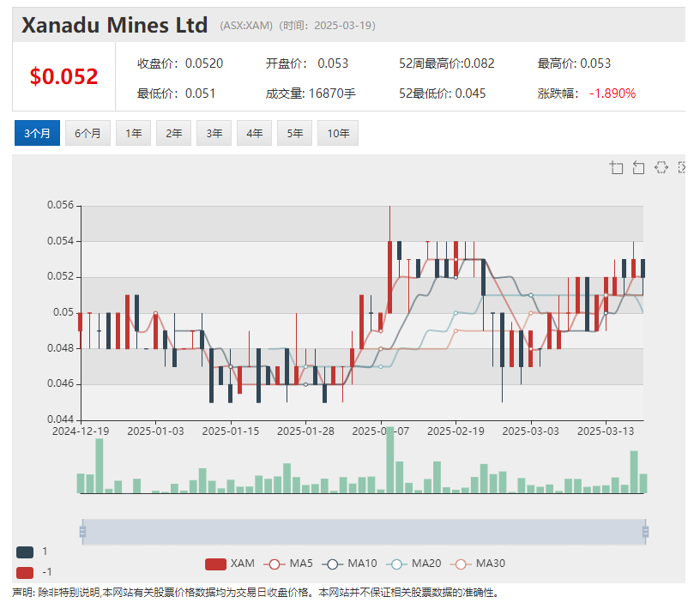The height and width of the screenshot is (615, 700).
Task: Choose the 3年 range tab
Action: 214,133
